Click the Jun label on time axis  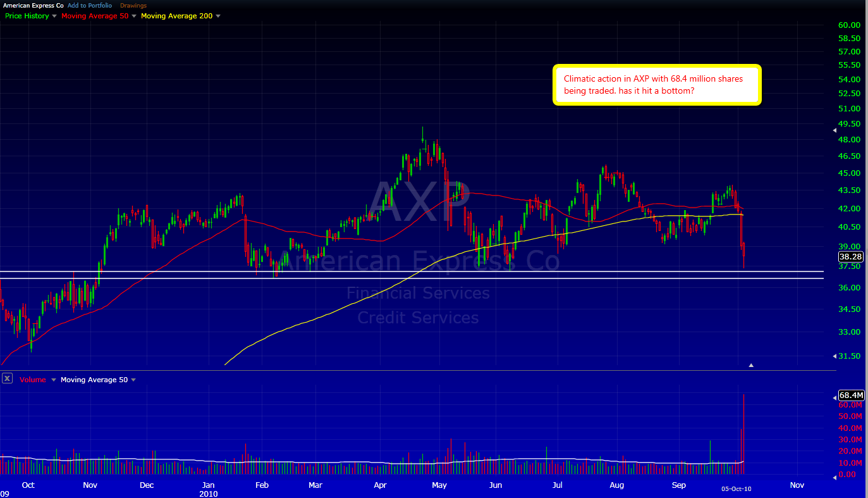pyautogui.click(x=496, y=485)
